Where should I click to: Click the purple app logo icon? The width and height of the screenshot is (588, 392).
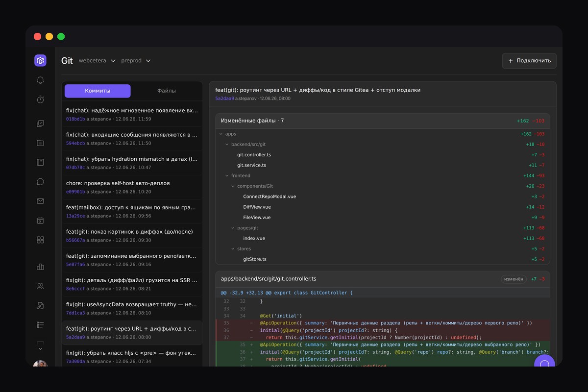point(40,60)
